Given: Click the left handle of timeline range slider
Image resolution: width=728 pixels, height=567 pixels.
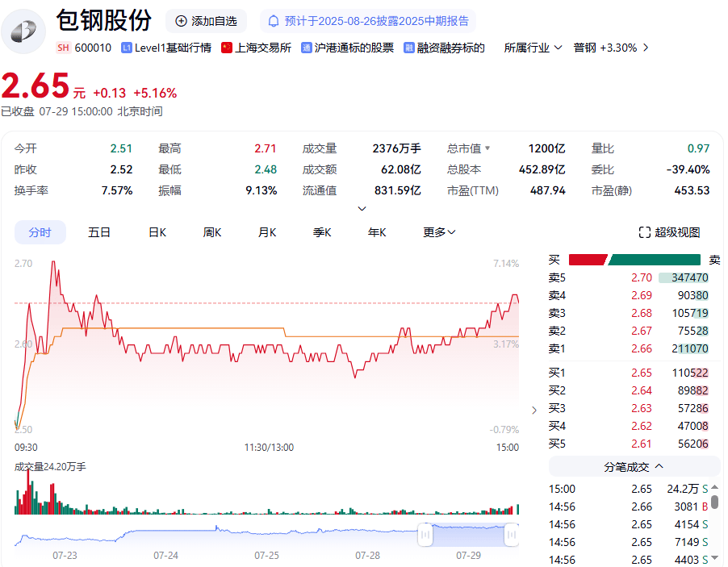Looking at the screenshot, I should [425, 534].
